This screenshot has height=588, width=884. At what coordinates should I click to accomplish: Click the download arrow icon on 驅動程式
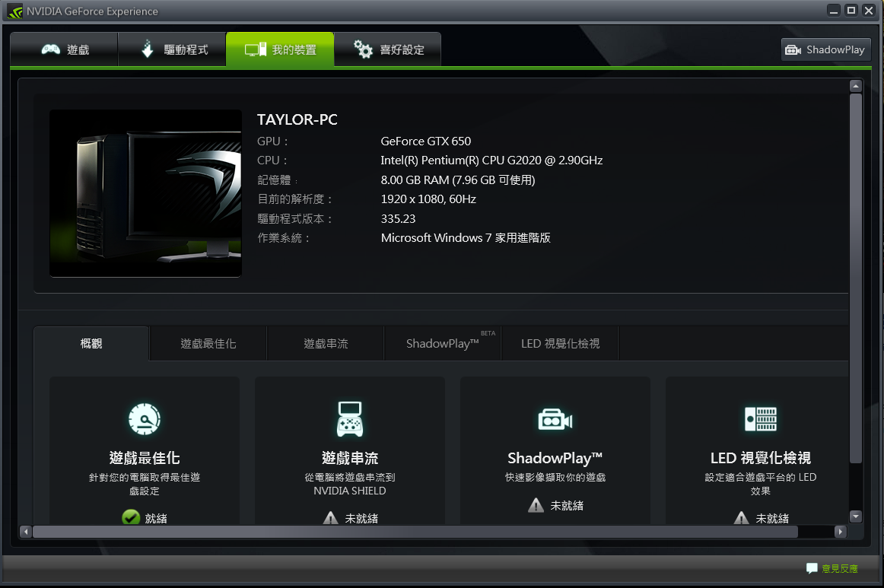coord(147,49)
